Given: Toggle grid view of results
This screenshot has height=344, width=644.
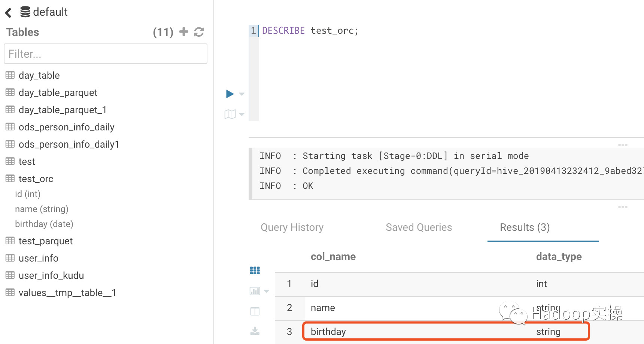Looking at the screenshot, I should coord(255,270).
